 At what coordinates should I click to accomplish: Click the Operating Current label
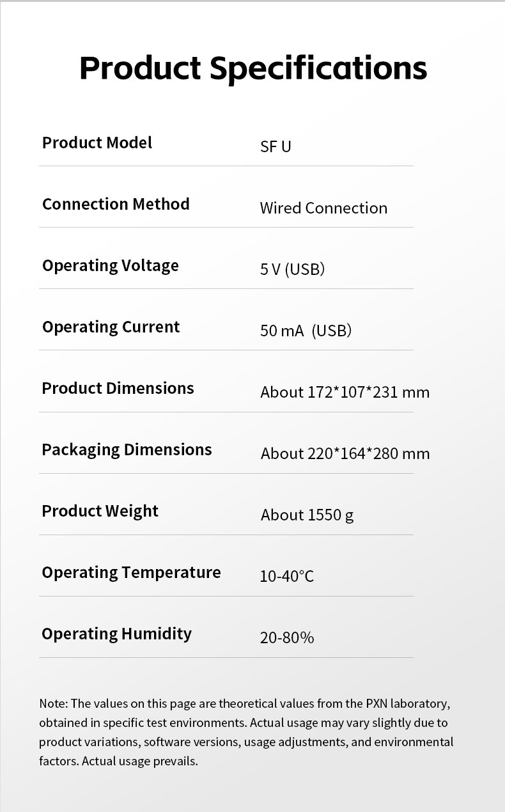111,327
